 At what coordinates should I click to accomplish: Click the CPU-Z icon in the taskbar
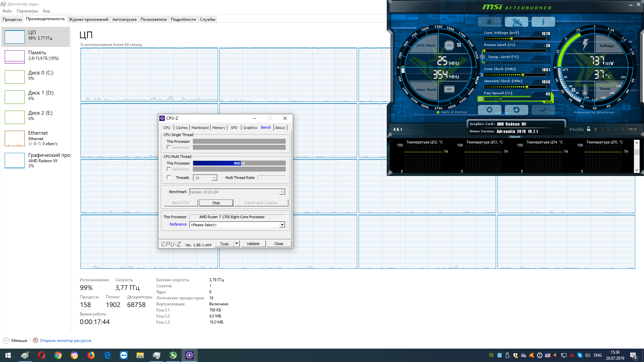pyautogui.click(x=190, y=355)
